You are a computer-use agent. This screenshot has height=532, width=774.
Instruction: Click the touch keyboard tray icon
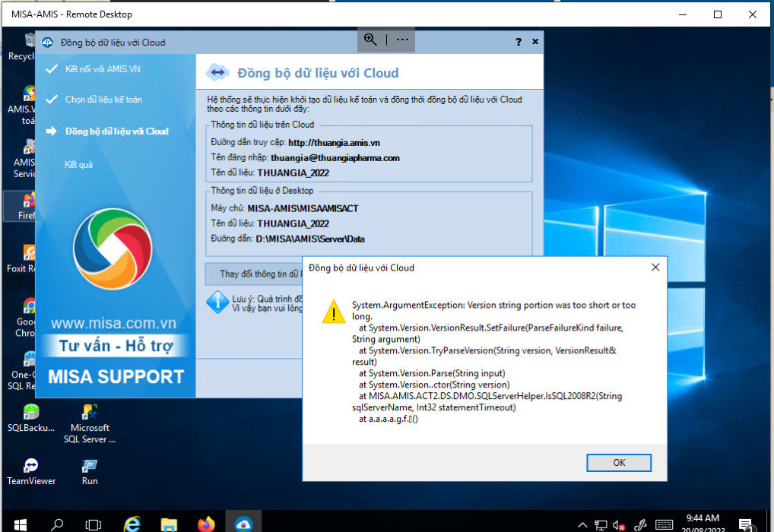pyautogui.click(x=664, y=525)
